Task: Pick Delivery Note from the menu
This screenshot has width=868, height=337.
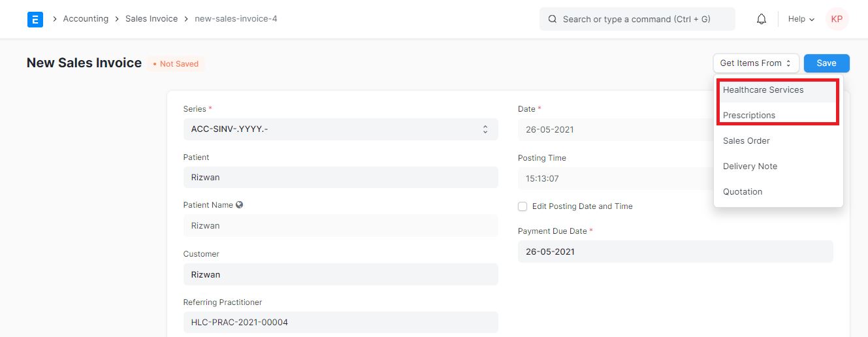Action: click(750, 167)
